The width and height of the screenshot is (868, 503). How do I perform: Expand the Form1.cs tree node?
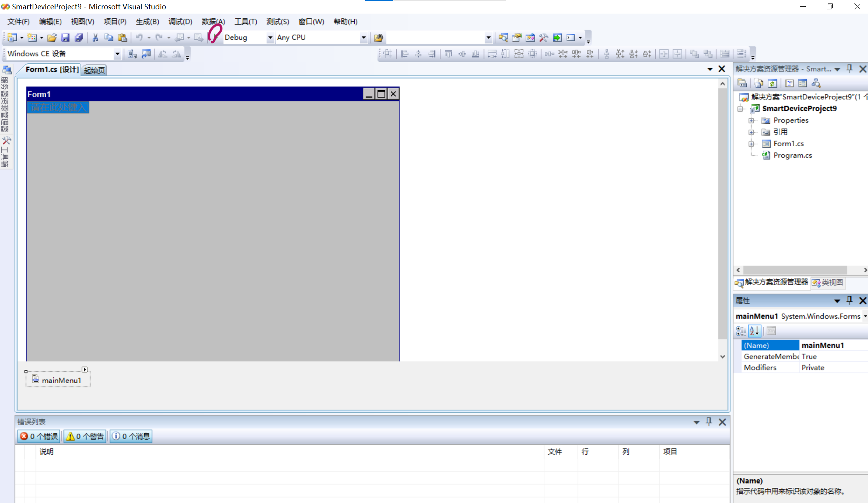pos(751,144)
